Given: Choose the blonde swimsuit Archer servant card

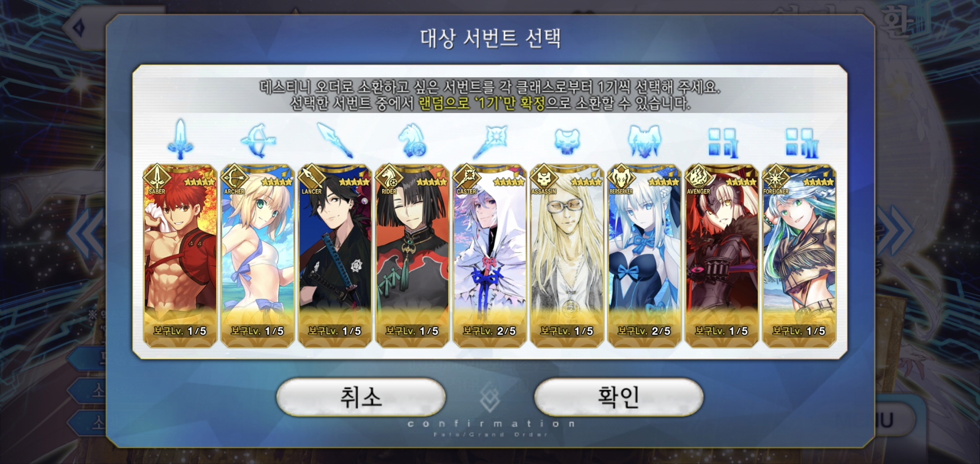Looking at the screenshot, I should (257, 256).
